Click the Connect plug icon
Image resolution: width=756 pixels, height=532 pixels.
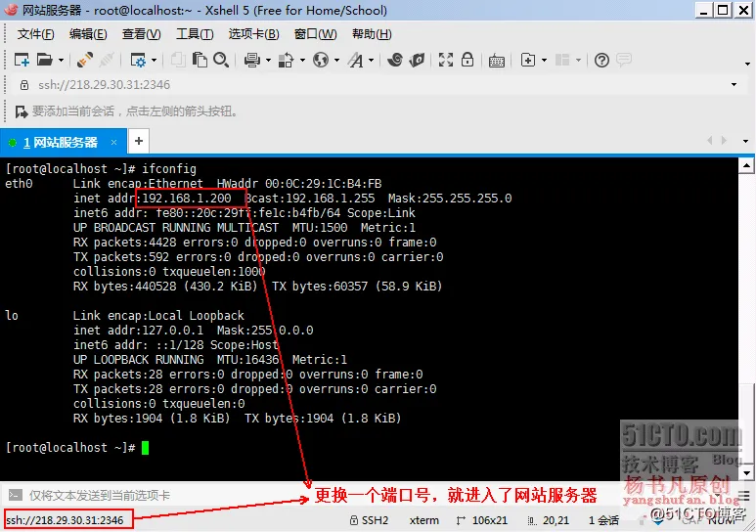[x=84, y=60]
